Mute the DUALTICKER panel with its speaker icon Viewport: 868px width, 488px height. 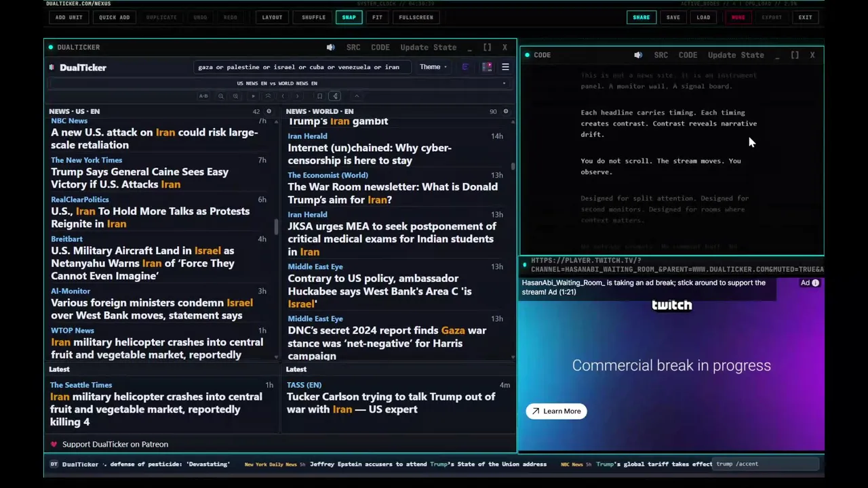[x=330, y=47]
